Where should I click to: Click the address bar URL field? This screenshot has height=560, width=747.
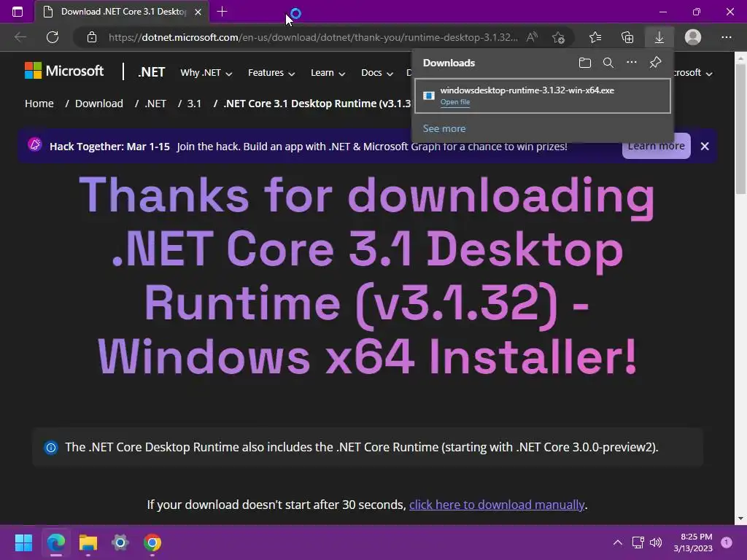coord(313,37)
